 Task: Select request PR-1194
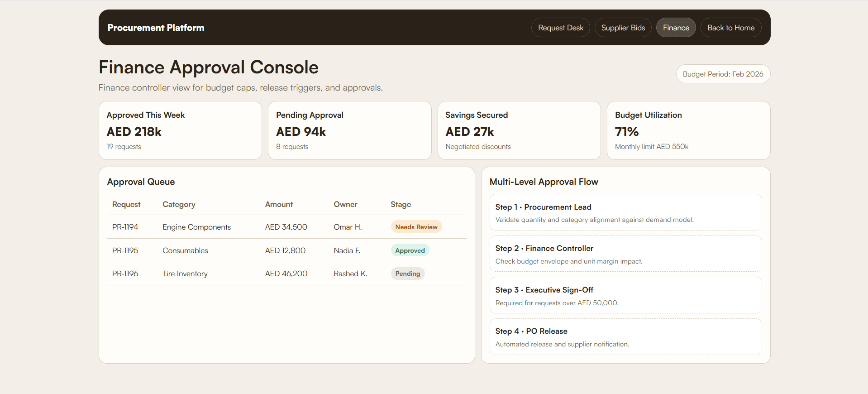(125, 227)
